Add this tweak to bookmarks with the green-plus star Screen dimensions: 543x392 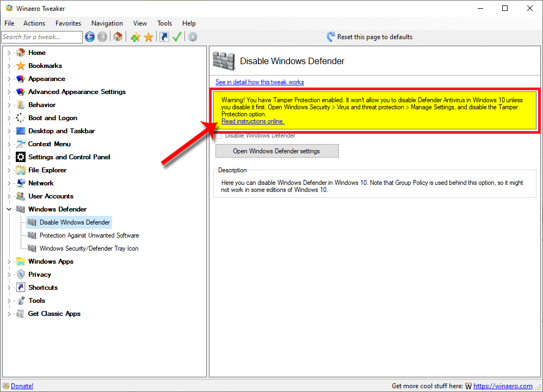coord(135,36)
